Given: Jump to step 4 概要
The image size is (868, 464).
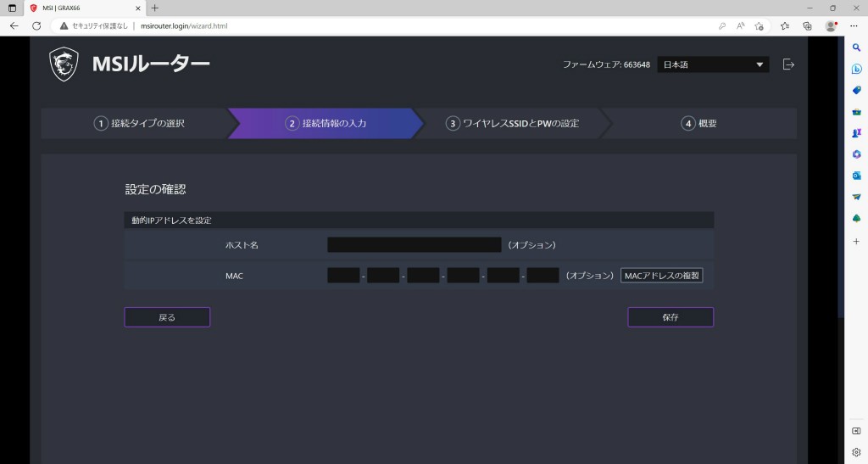Looking at the screenshot, I should 699,123.
